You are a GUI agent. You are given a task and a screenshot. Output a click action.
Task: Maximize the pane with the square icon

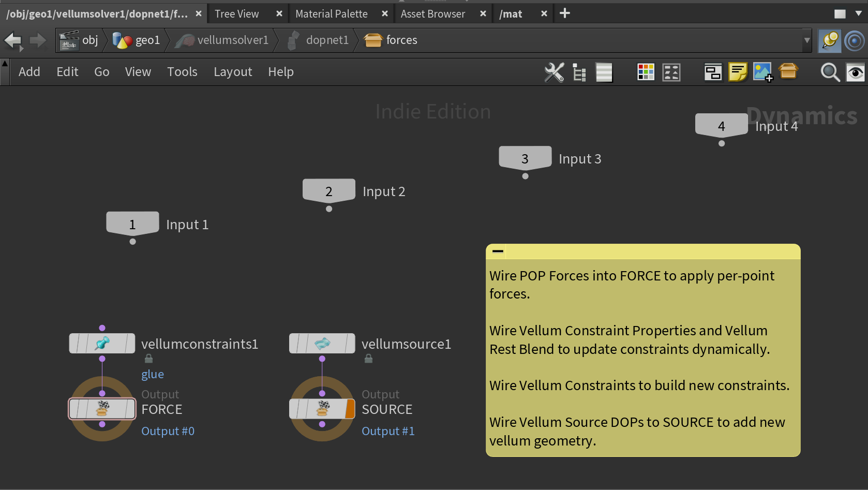840,14
